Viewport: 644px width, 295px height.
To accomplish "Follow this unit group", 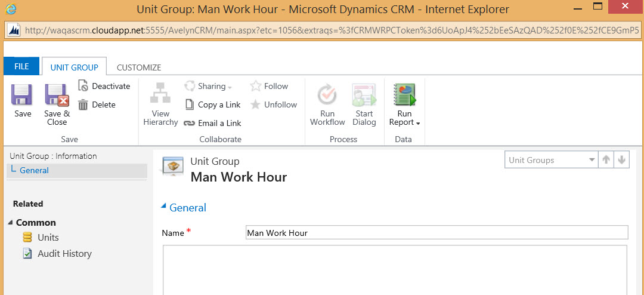I will click(269, 86).
